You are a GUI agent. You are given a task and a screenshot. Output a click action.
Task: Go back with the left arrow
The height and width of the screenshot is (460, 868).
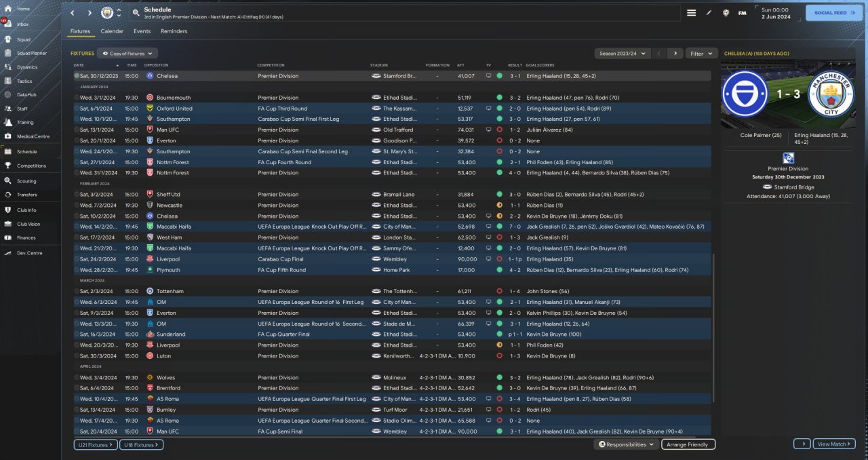click(73, 13)
